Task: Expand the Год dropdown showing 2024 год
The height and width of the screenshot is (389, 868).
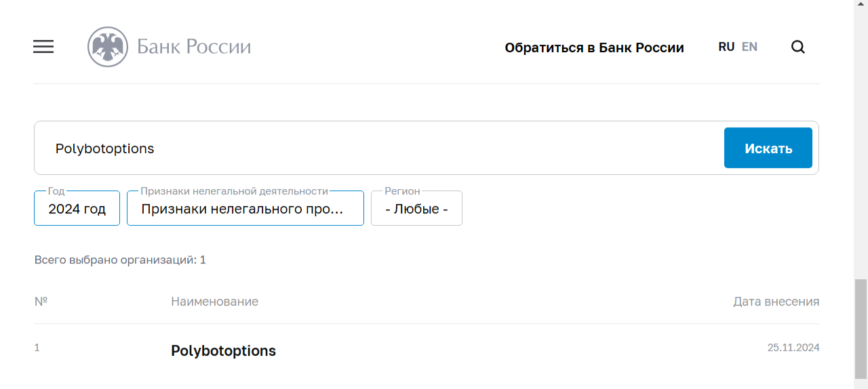Action: click(77, 208)
